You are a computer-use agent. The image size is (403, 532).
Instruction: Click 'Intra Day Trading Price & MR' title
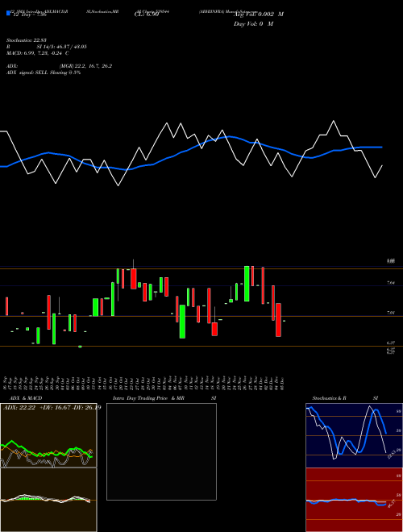148,398
